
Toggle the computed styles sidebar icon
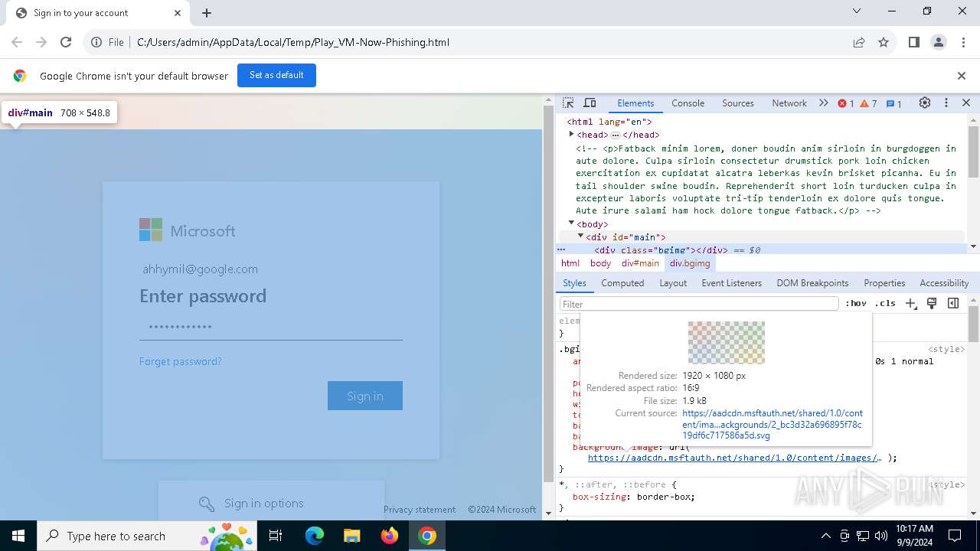coord(953,304)
